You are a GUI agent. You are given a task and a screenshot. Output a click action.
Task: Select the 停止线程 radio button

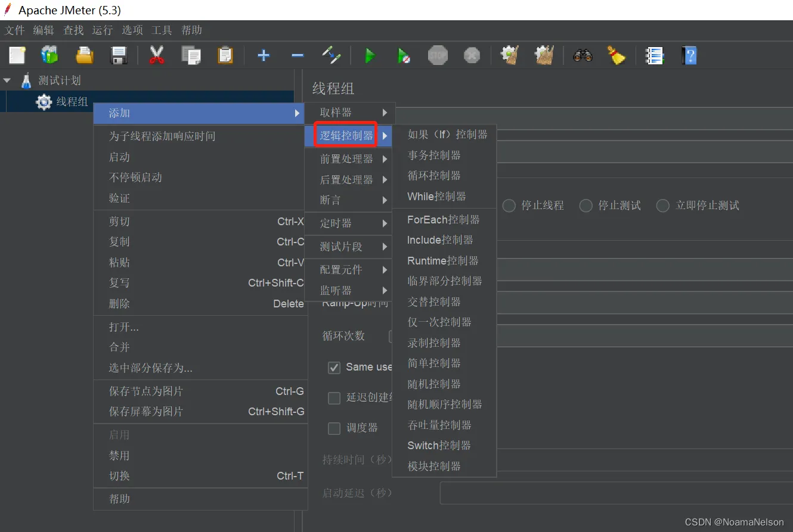(509, 206)
